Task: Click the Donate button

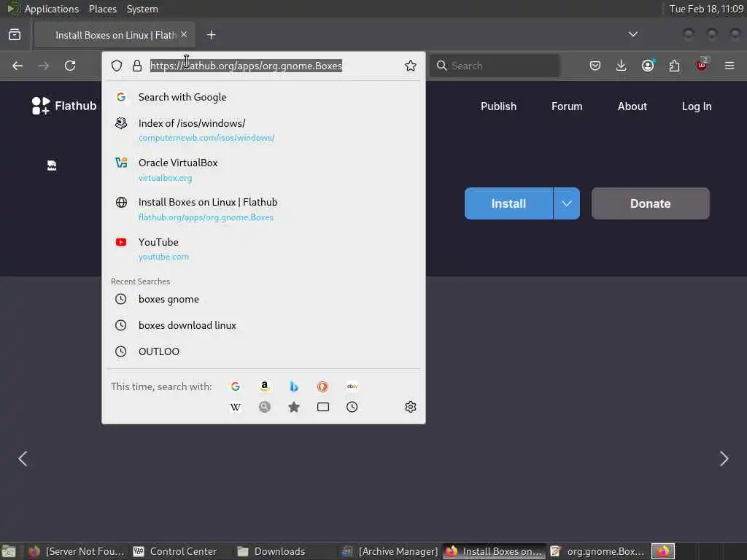Action: tap(650, 203)
